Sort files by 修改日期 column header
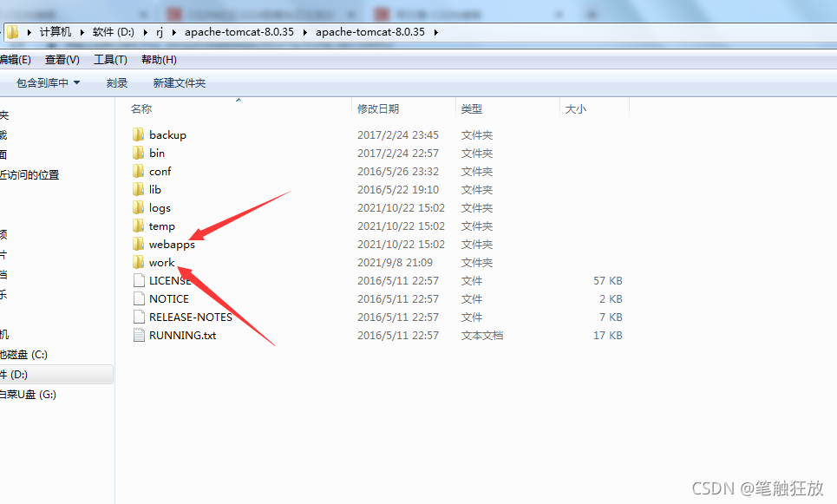837x504 pixels. [x=378, y=109]
